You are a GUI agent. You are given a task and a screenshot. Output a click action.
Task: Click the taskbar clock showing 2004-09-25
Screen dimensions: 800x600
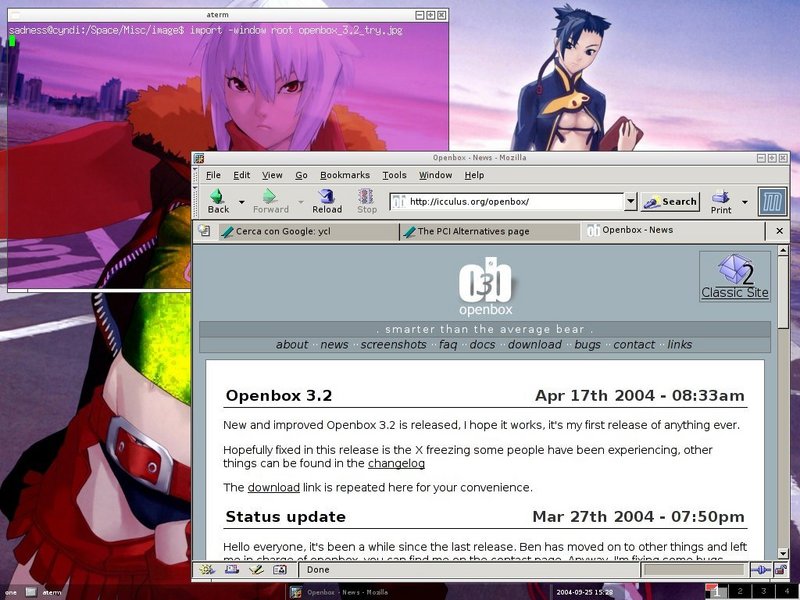coord(584,592)
